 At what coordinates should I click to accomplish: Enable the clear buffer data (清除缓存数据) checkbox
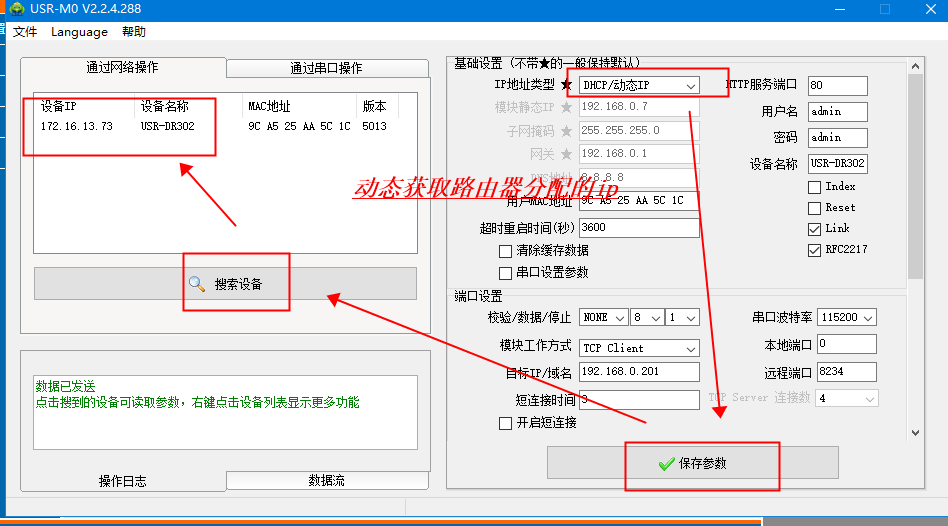pos(506,251)
